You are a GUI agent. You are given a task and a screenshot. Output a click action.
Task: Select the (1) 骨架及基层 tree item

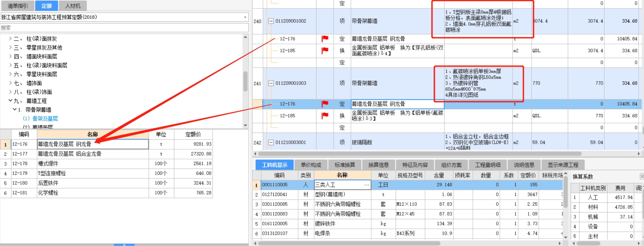[40, 118]
